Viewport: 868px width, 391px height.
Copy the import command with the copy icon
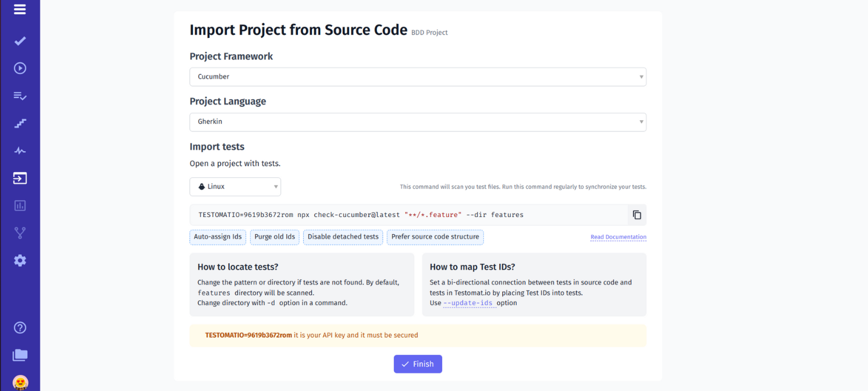637,215
